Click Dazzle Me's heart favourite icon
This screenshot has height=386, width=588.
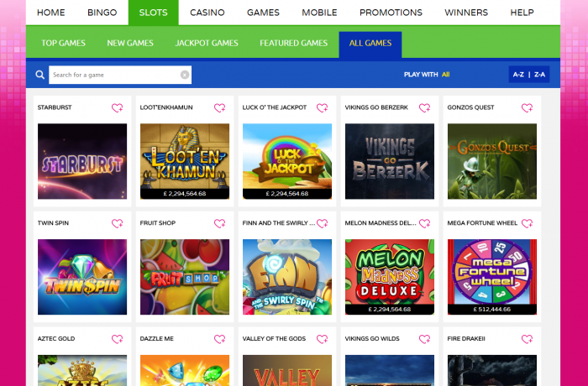(x=220, y=339)
